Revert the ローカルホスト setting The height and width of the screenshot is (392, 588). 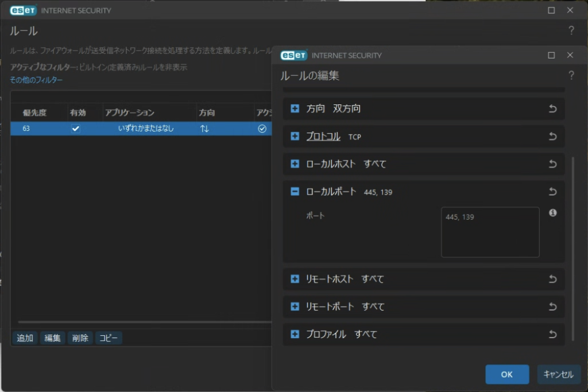(x=552, y=164)
